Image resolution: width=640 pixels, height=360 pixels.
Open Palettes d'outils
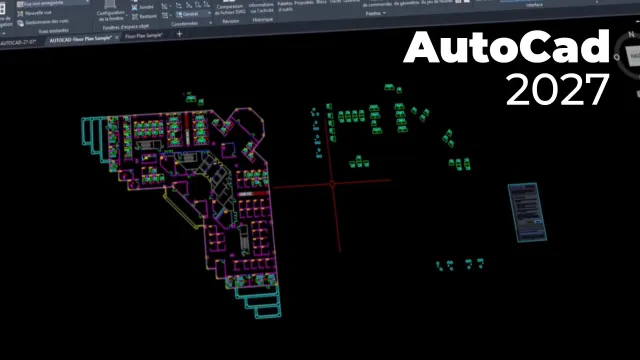285,5
